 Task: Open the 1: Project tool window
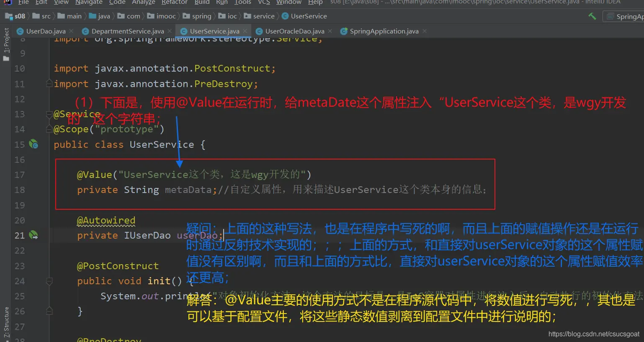tap(6, 44)
